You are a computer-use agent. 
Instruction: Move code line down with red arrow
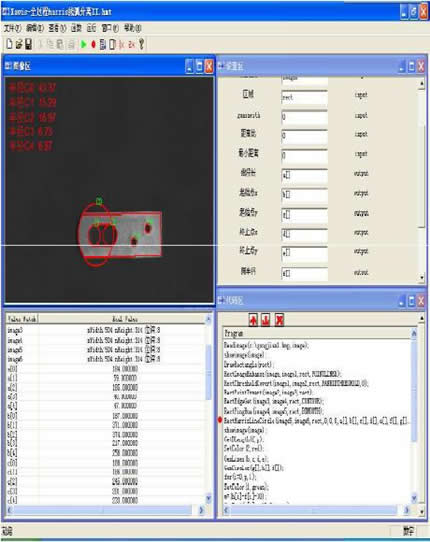(265, 320)
